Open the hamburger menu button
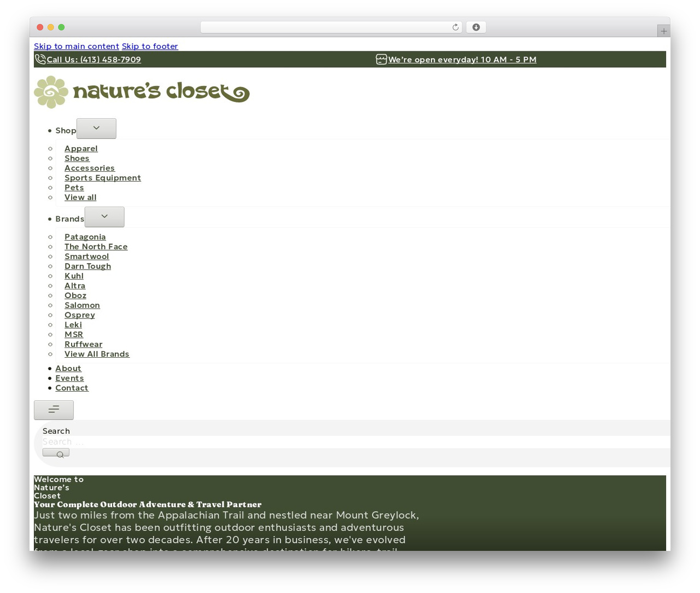 (54, 410)
